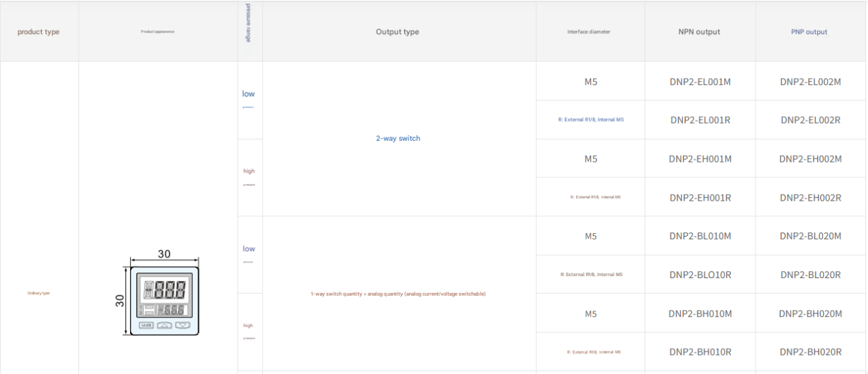Select model DNP2-EH001M in NPN column
Viewport: 868px width, 374px height.
tap(700, 159)
